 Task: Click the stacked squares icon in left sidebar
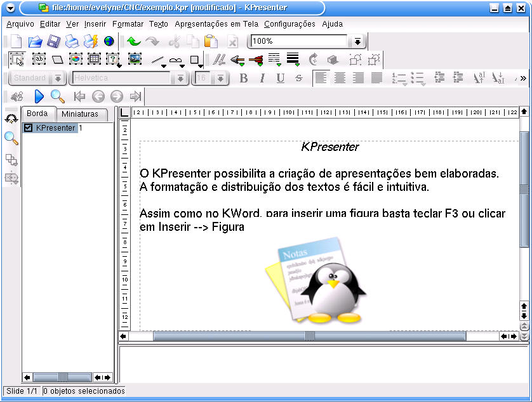click(11, 159)
